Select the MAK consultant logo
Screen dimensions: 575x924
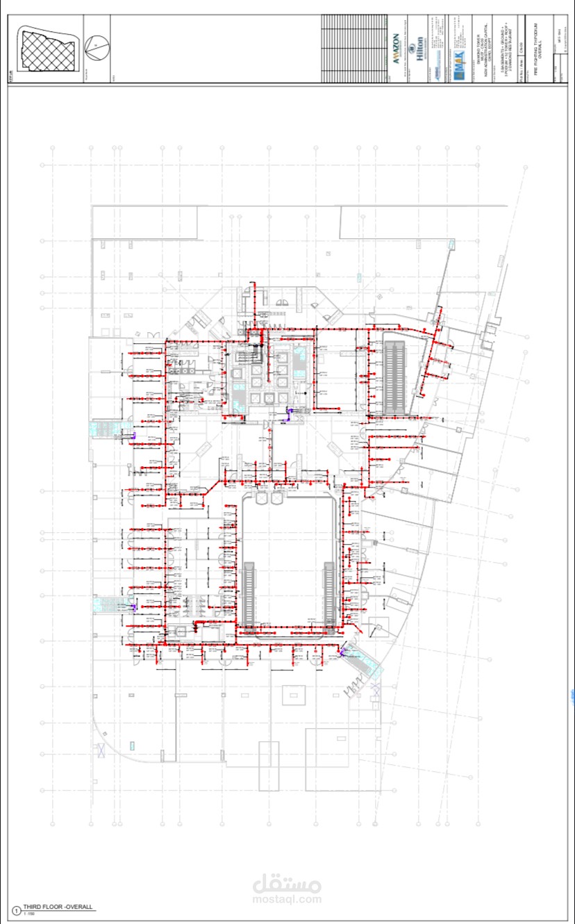click(460, 65)
